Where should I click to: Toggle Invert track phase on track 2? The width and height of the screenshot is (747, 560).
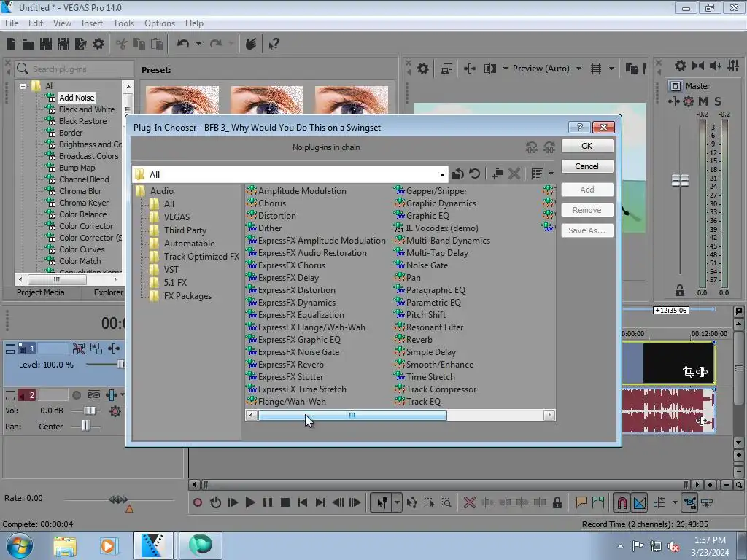pyautogui.click(x=94, y=395)
